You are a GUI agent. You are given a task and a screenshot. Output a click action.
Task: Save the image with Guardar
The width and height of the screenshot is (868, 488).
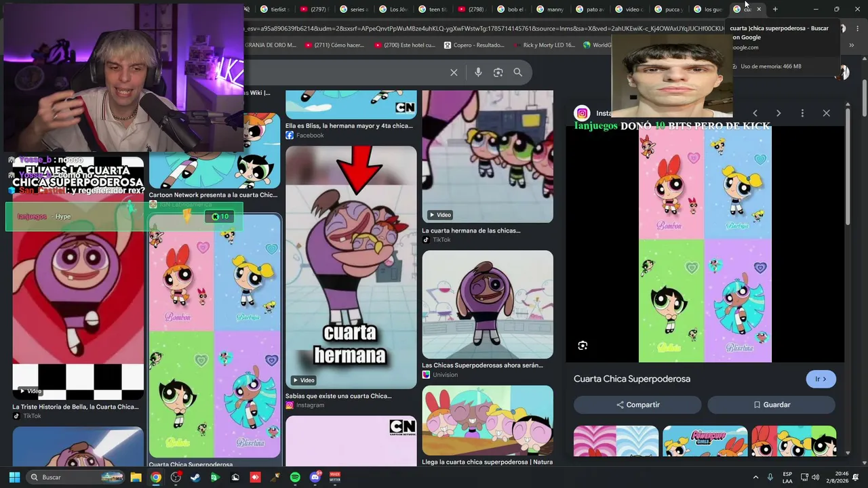[771, 405]
